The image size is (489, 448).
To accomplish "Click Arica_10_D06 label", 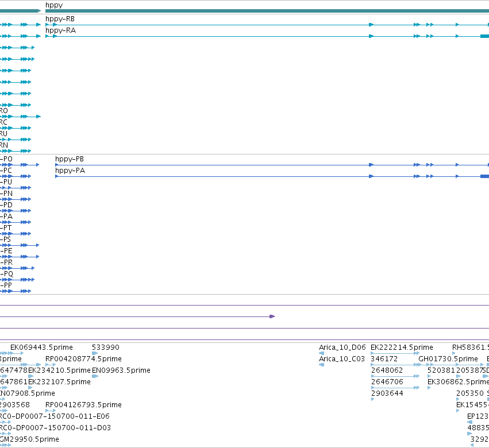I will 342,347.
